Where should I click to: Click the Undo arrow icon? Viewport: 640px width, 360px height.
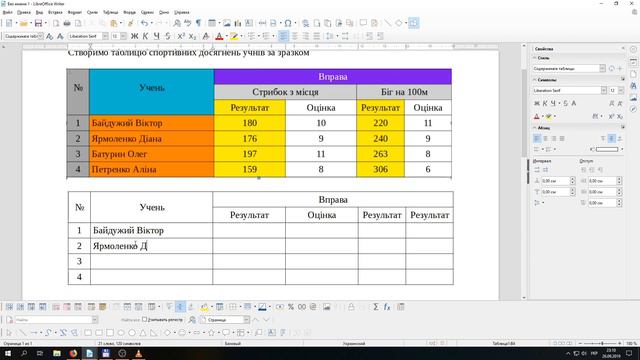144,23
